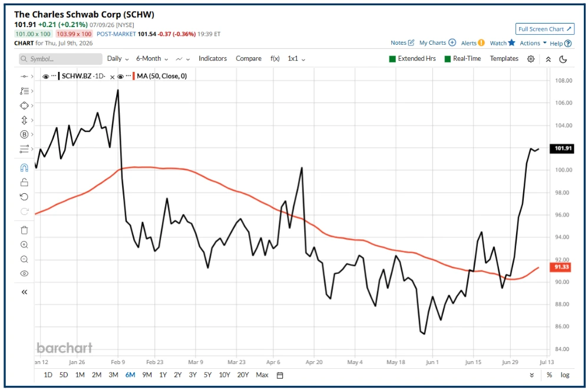Open the Compare menu
The width and height of the screenshot is (588, 390).
tap(249, 58)
